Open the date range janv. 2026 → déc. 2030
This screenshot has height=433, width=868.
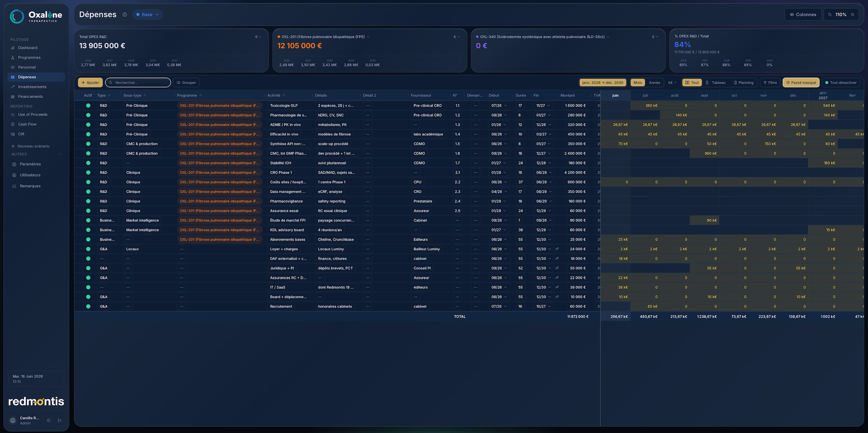click(x=603, y=83)
